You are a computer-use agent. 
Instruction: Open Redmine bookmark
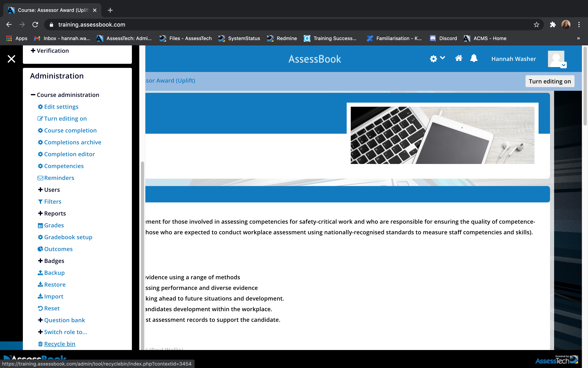coord(282,38)
